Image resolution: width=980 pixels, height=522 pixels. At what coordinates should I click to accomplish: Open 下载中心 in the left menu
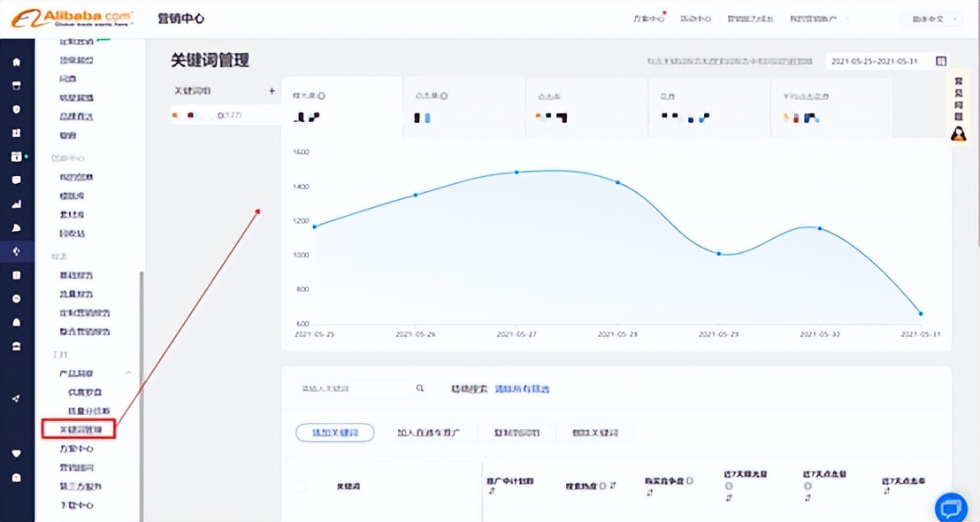pyautogui.click(x=76, y=505)
